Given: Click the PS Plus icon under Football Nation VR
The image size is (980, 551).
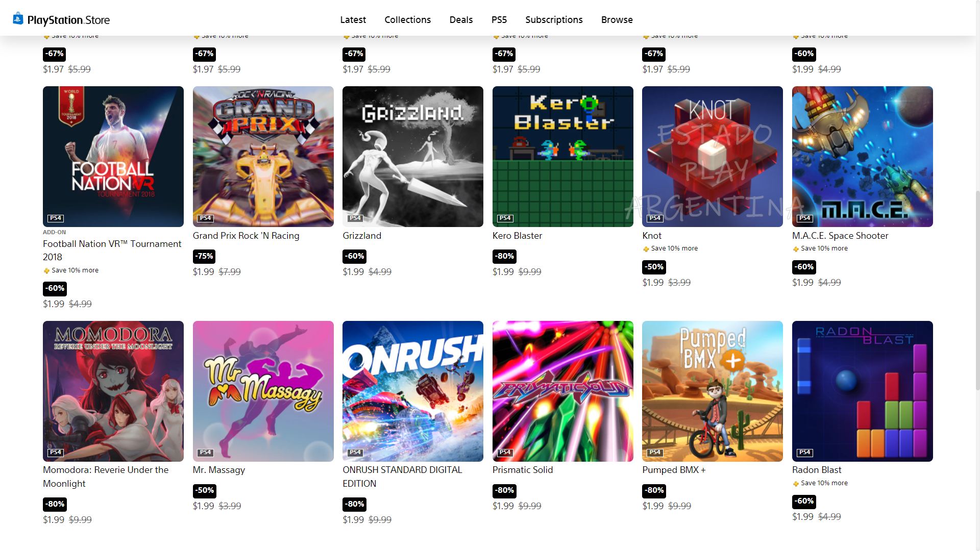Looking at the screenshot, I should click(x=46, y=271).
